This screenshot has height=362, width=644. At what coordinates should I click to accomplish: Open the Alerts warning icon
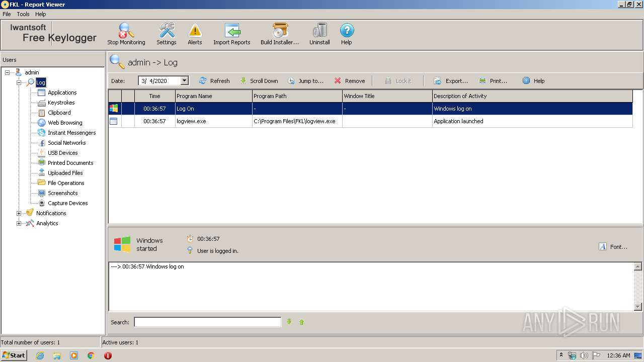click(195, 34)
